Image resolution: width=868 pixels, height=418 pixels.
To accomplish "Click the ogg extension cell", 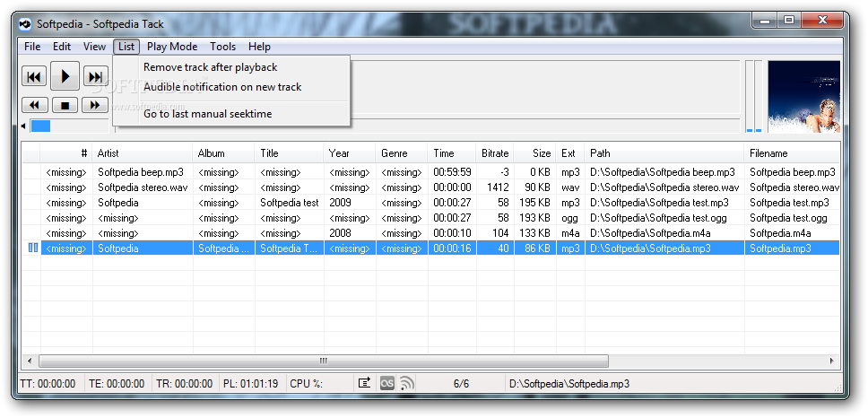I will 570,218.
